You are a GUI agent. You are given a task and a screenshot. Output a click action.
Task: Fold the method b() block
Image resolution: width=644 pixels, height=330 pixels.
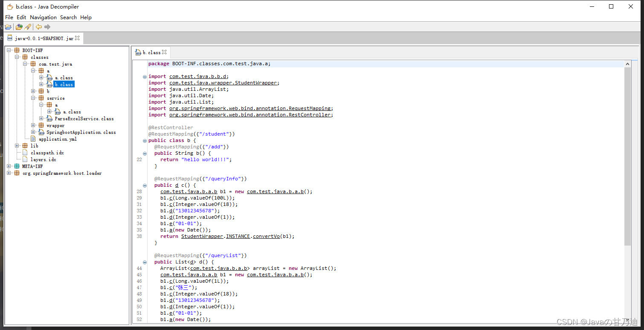145,153
